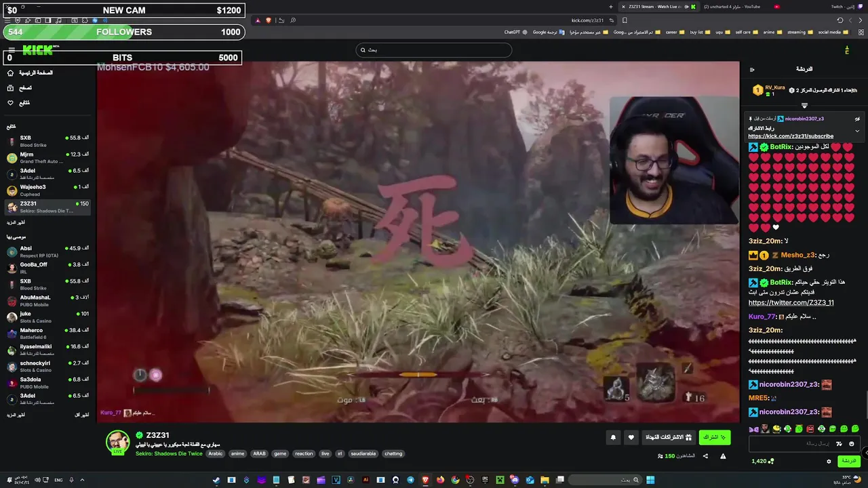Click the green chat send button

click(x=848, y=461)
